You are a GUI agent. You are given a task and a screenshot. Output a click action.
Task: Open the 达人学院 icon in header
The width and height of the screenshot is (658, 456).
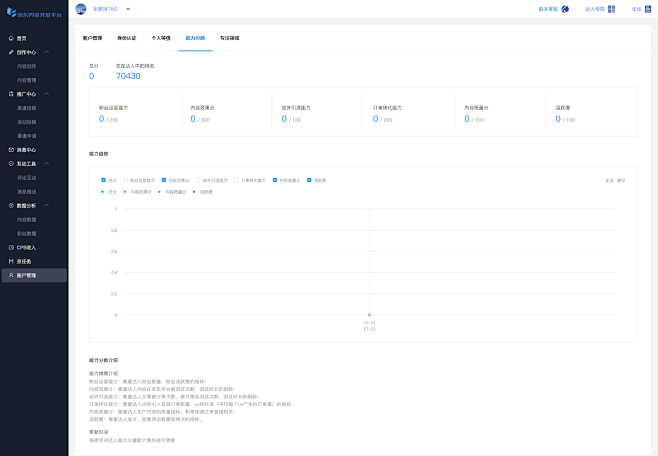[609, 9]
